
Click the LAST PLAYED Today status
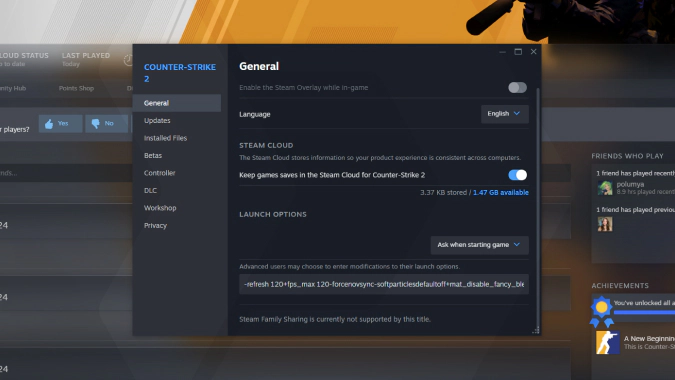tap(86, 59)
